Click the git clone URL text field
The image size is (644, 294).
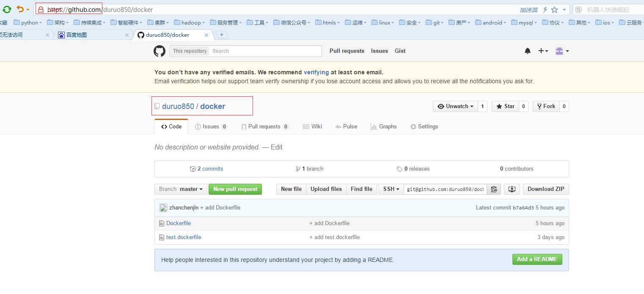tap(445, 189)
